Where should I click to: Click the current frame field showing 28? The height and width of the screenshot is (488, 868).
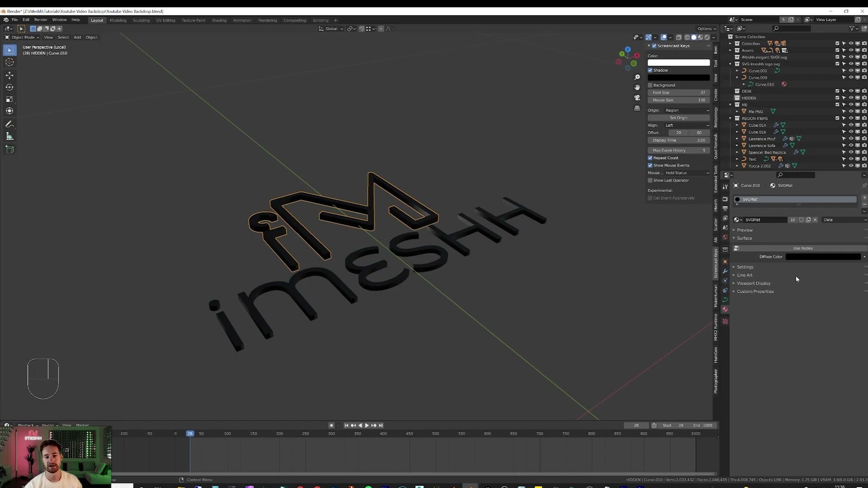click(x=636, y=425)
